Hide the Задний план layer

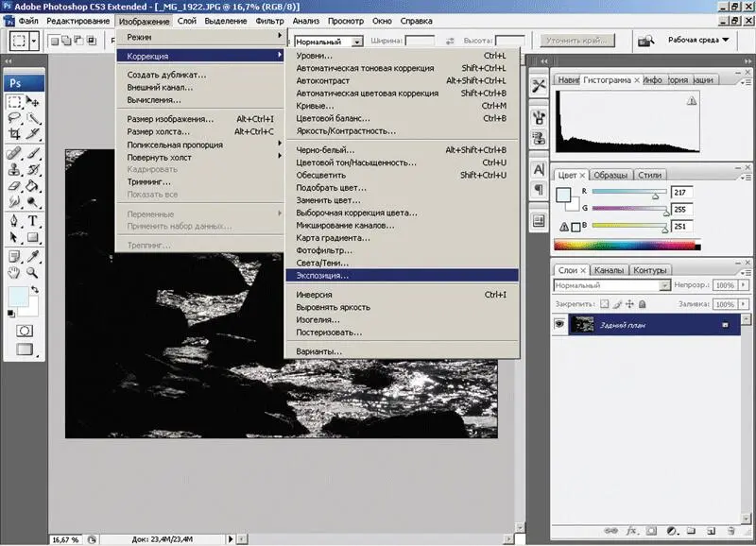[x=559, y=324]
